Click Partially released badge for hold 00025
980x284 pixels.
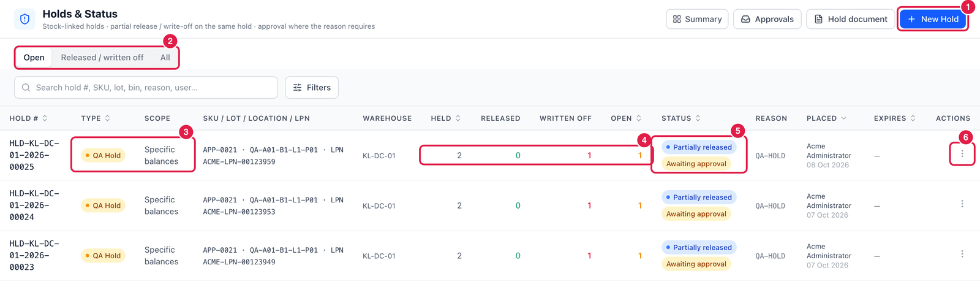coord(699,147)
